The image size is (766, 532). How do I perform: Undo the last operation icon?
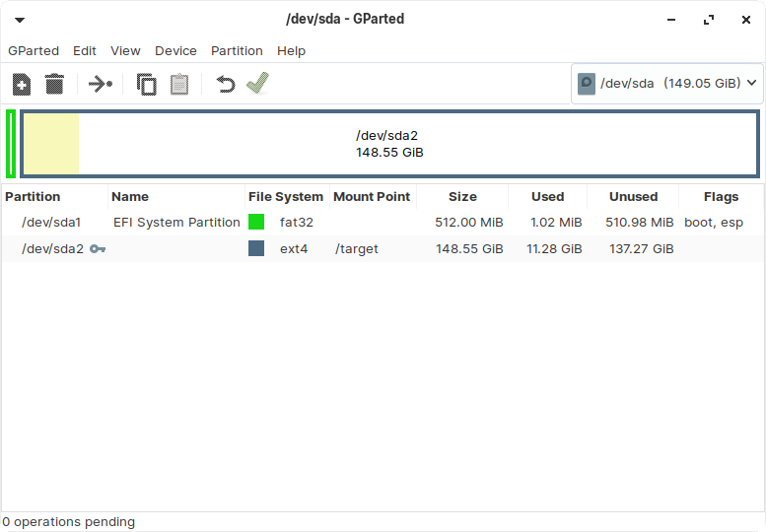tap(226, 85)
